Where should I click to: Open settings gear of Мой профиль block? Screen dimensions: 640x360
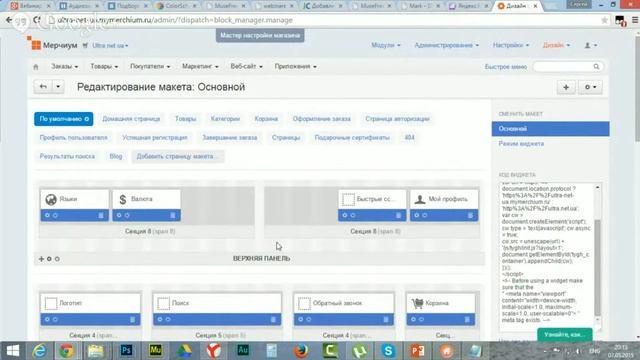[417, 215]
